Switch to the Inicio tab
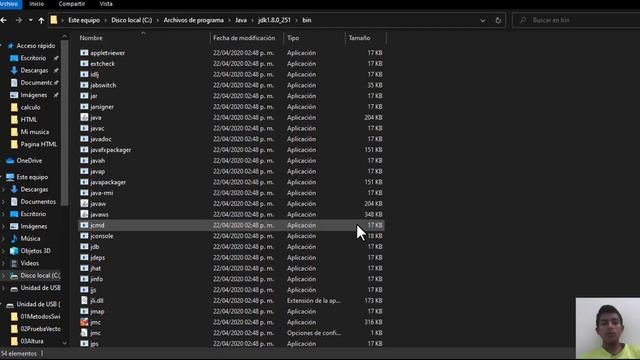The width and height of the screenshot is (640, 360). tap(36, 4)
